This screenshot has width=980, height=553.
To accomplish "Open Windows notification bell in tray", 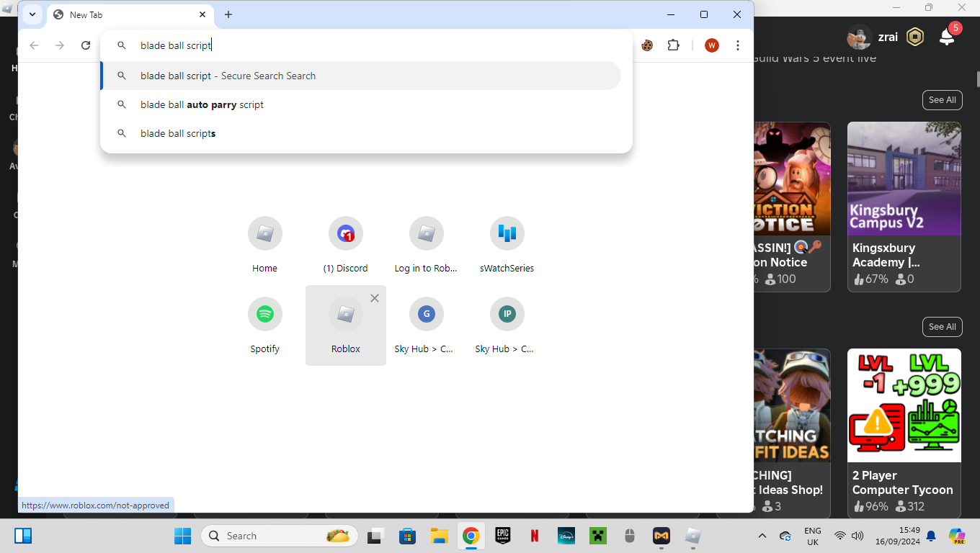I will pyautogui.click(x=930, y=536).
